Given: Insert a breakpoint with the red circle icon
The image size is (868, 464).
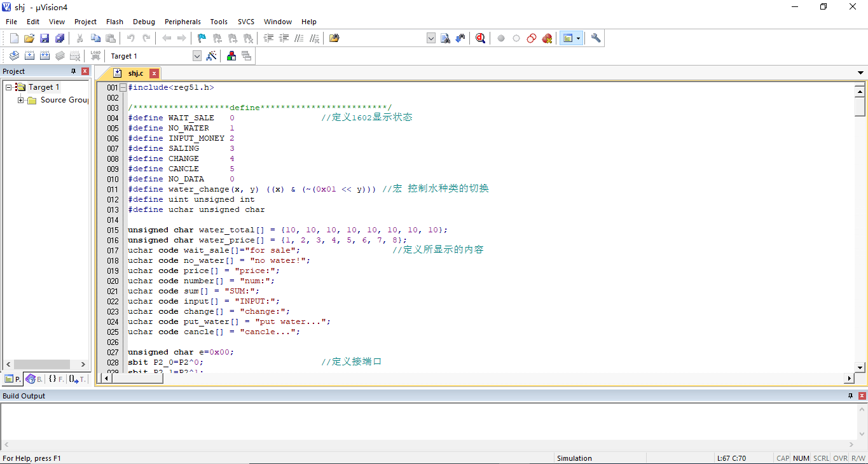Looking at the screenshot, I should (501, 38).
